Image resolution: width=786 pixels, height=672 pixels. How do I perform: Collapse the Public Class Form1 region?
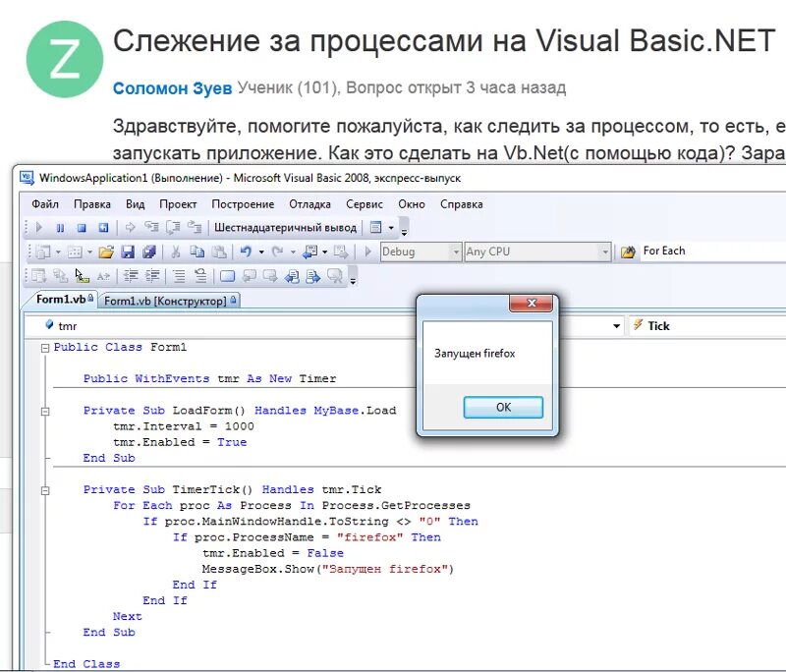point(45,348)
